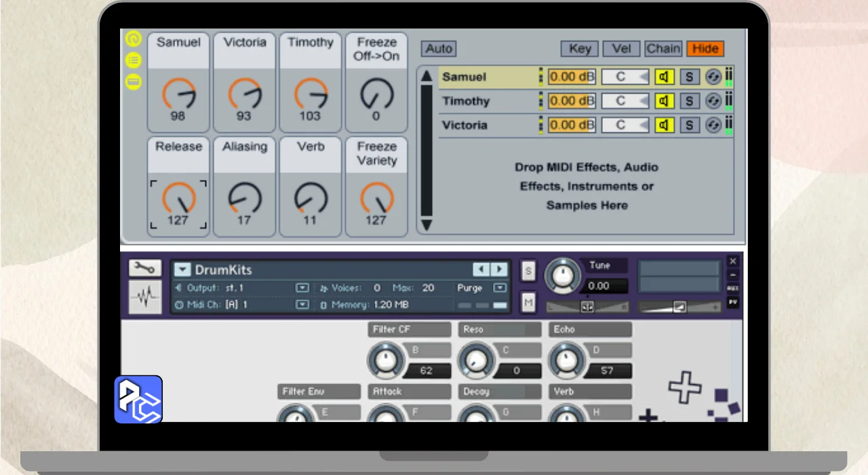Toggle Samuel chain speaker activator icon
868x475 pixels.
664,77
